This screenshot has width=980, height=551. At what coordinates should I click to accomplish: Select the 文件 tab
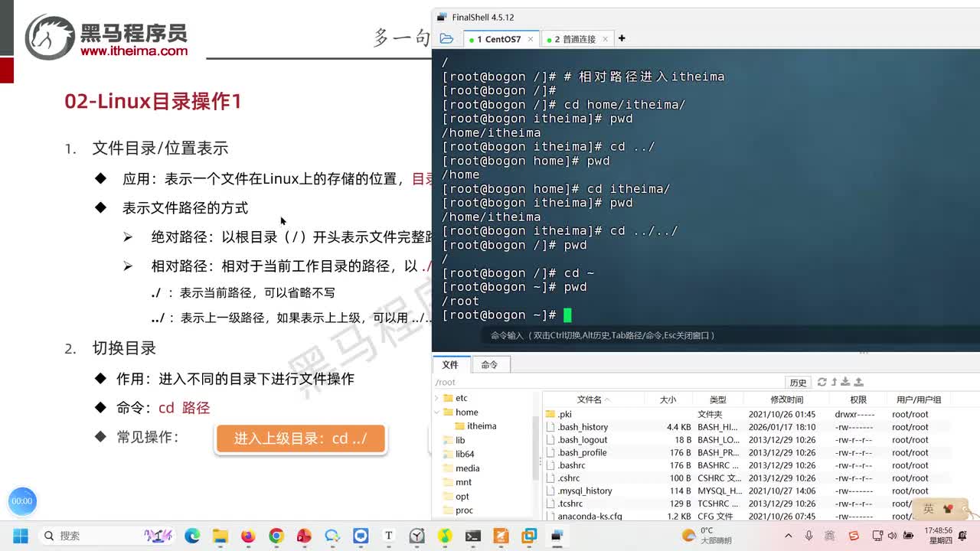click(x=450, y=365)
